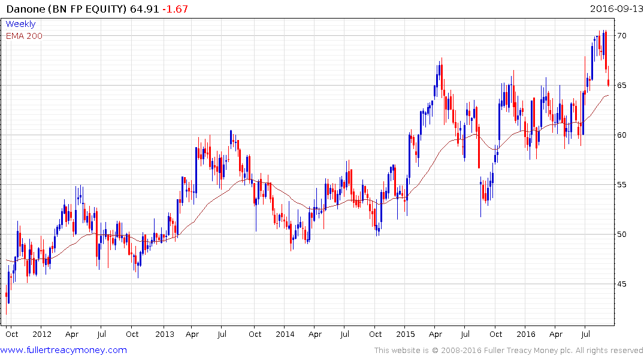The width and height of the screenshot is (644, 359).
Task: Click the 70 price axis label
Action: coord(621,36)
